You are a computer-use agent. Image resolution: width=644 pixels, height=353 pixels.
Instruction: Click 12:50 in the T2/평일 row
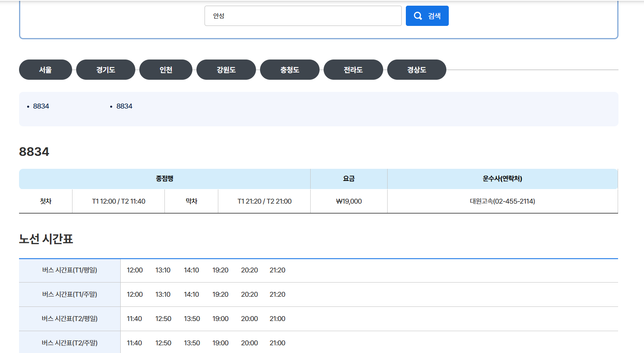[x=163, y=319]
